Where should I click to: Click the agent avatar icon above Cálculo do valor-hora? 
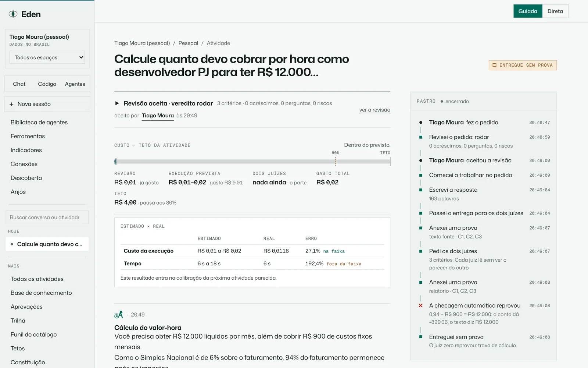[118, 314]
